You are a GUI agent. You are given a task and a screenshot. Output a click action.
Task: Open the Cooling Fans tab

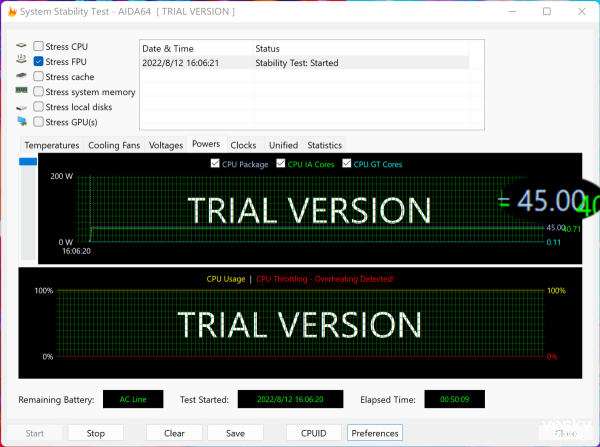[114, 145]
